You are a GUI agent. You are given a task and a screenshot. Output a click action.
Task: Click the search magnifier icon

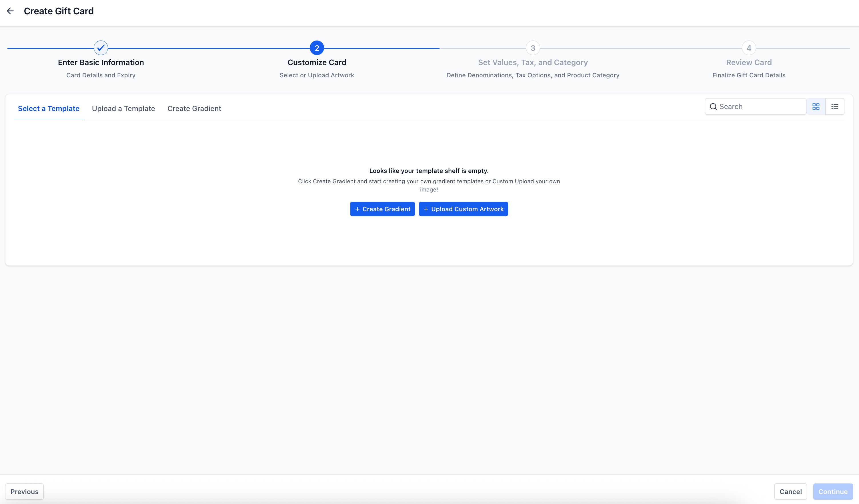[713, 106]
